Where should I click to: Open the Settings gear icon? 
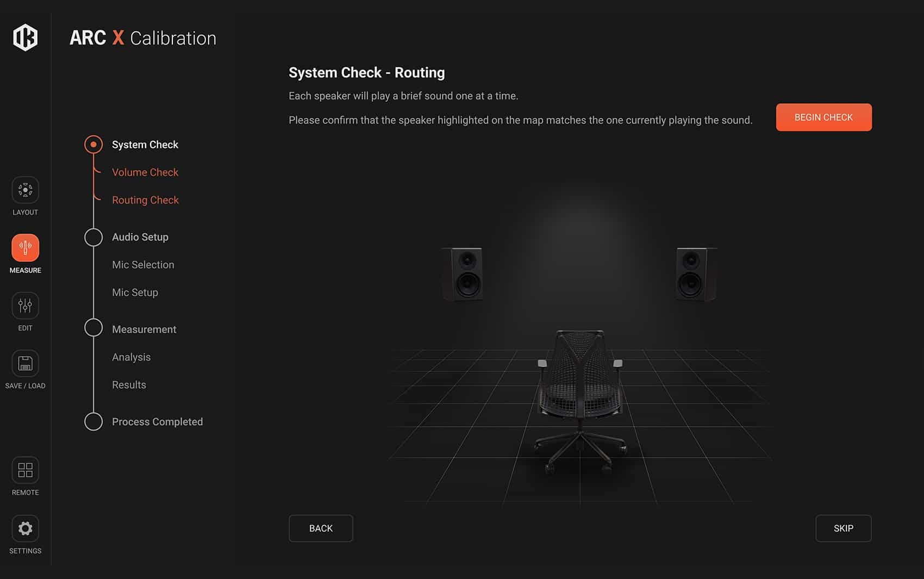pos(25,528)
